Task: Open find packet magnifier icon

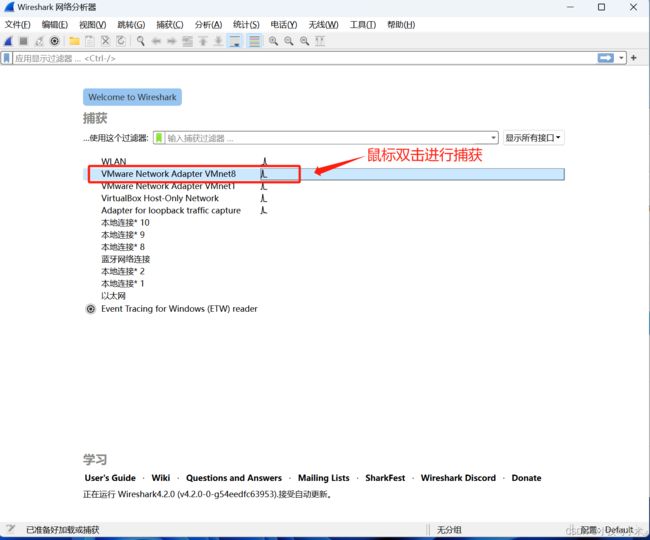Action: (141, 41)
